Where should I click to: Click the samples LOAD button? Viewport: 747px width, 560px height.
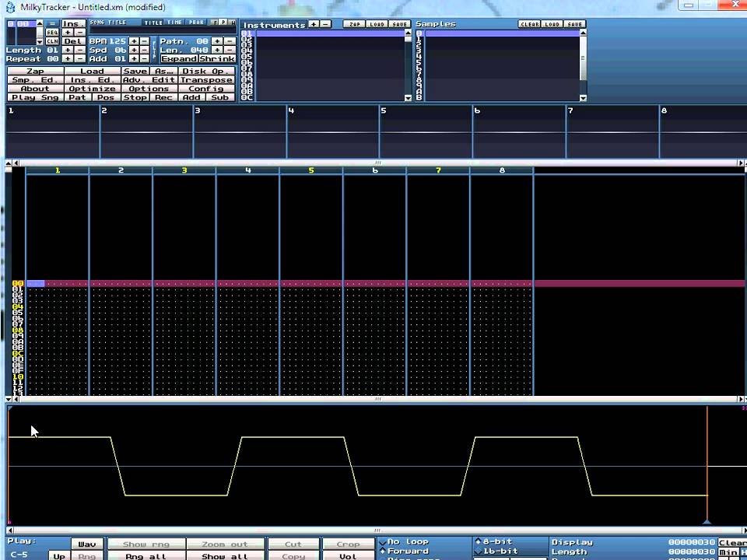[x=552, y=24]
